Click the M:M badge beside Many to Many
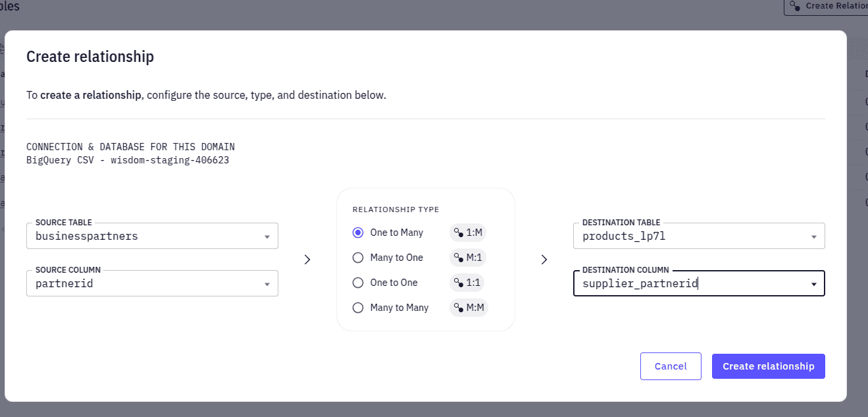The height and width of the screenshot is (417, 868). [x=469, y=308]
